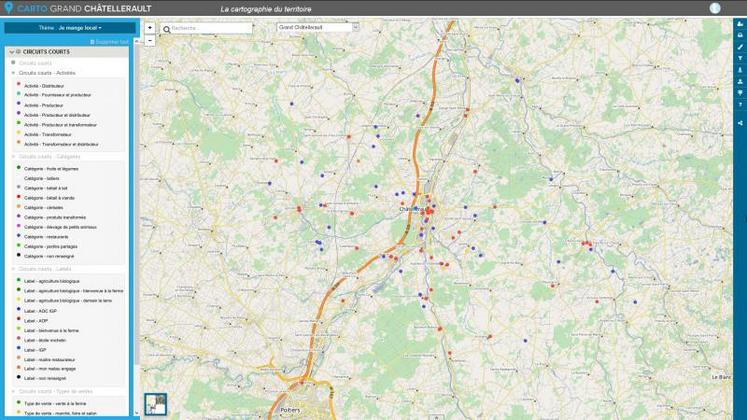This screenshot has width=747, height=420.
Task: Toggle the 'Circuits courts' layer checkbox
Action: (14, 63)
